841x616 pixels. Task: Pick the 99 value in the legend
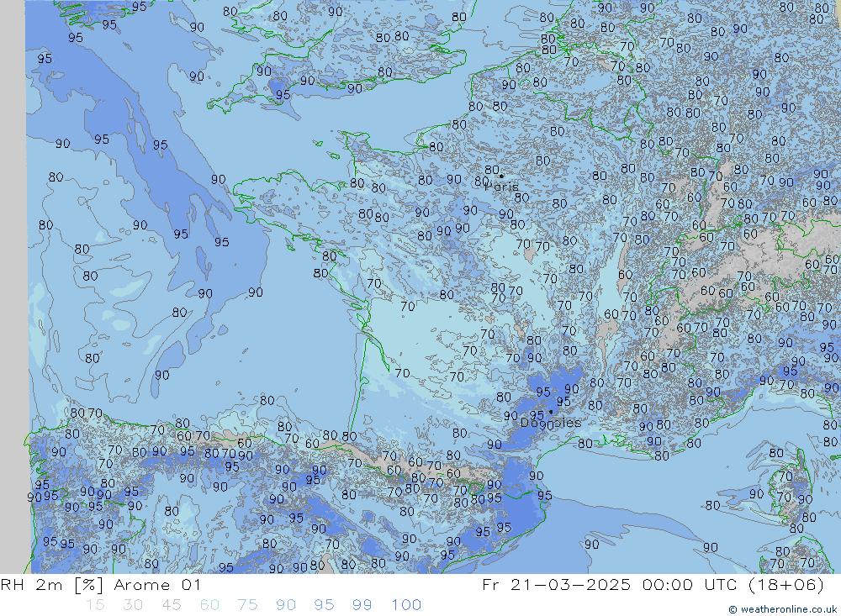[362, 605]
